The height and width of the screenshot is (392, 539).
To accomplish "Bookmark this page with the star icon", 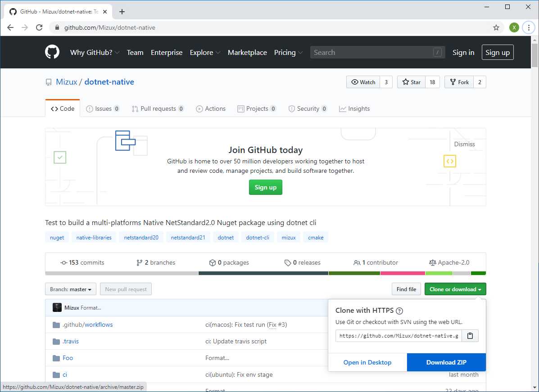I will point(496,27).
